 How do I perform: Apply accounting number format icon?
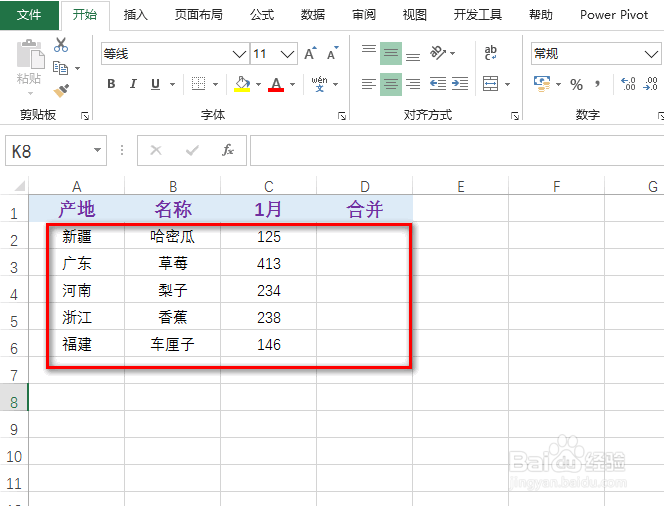(542, 84)
